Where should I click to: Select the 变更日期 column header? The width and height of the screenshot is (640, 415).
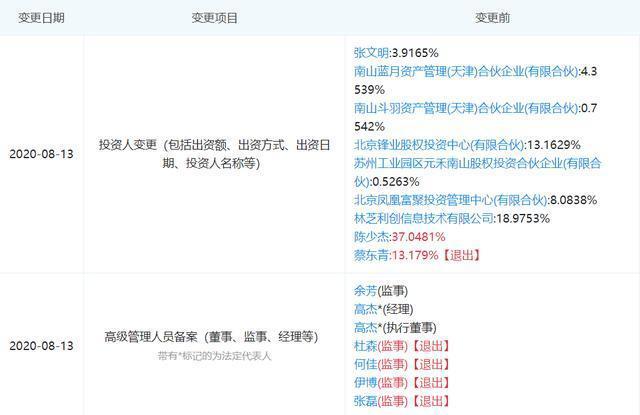[x=41, y=18]
